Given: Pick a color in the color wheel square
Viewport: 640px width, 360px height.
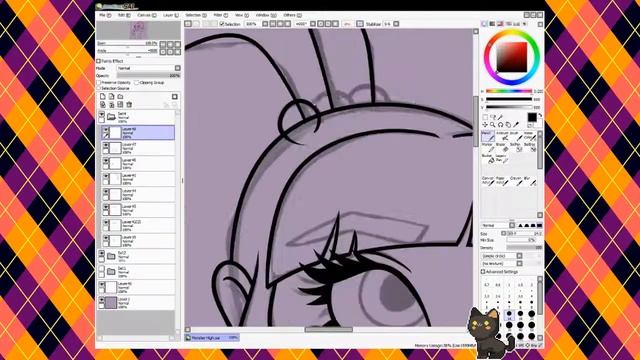Looking at the screenshot, I should [x=512, y=57].
